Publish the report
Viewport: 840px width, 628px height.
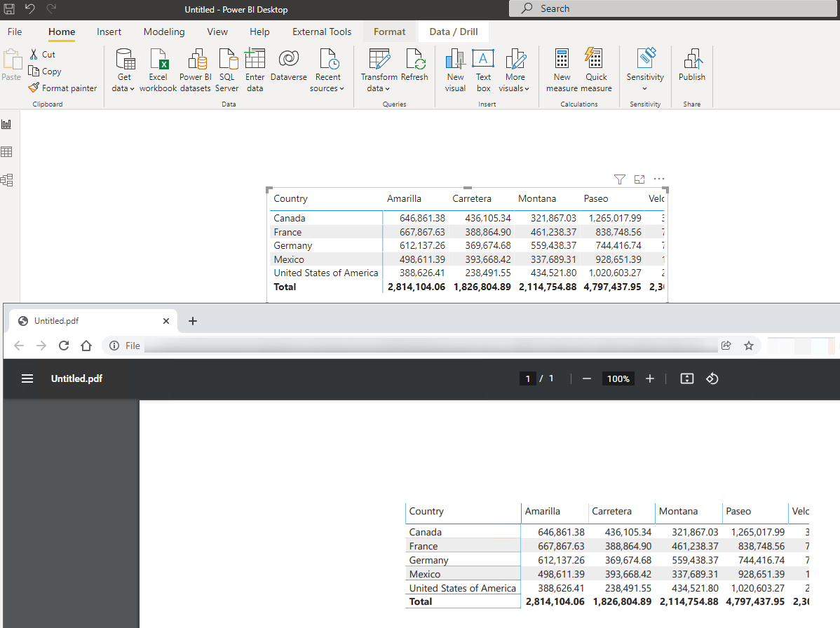pos(692,64)
